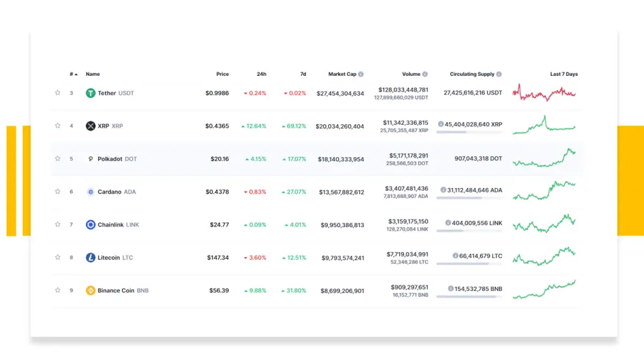
Task: Open Cardano's 7-day sparkline chart
Action: point(544,191)
